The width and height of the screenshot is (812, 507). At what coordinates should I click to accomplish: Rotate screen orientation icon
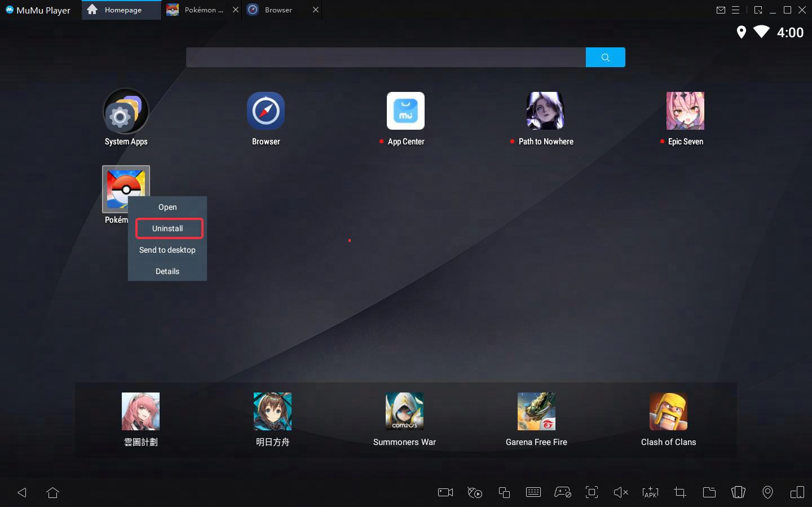(x=797, y=492)
